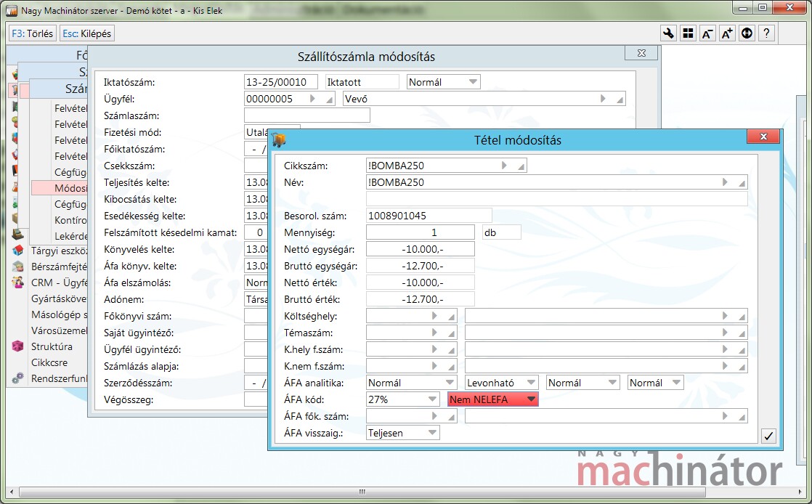The image size is (812, 504).
Task: Click the Témaszám code field lookup arrow
Action: pyautogui.click(x=434, y=333)
